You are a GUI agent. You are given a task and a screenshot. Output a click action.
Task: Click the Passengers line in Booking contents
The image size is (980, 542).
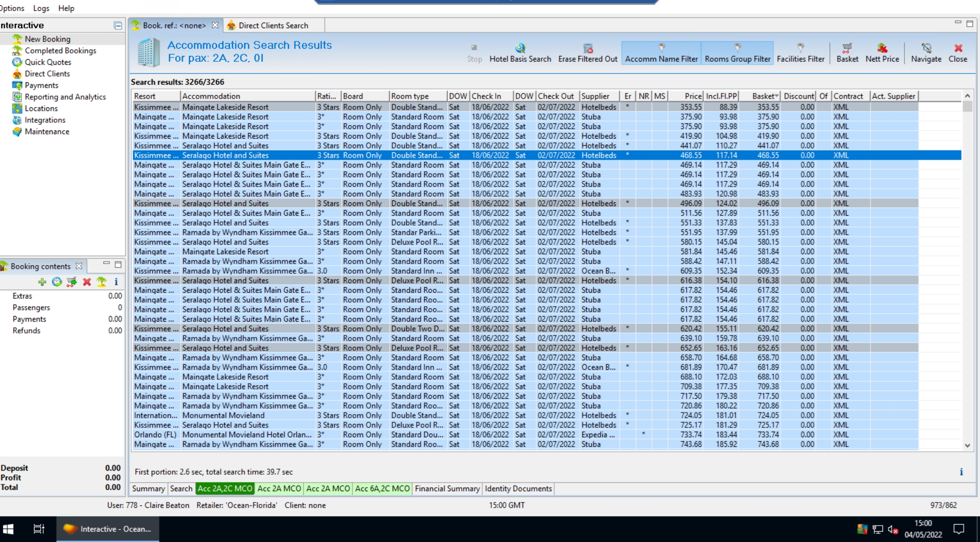point(62,308)
